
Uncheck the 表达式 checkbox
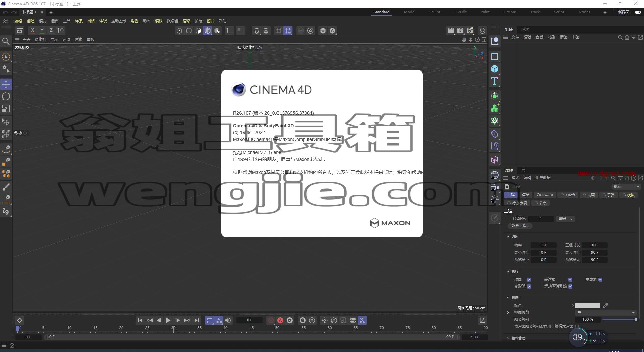pos(570,280)
